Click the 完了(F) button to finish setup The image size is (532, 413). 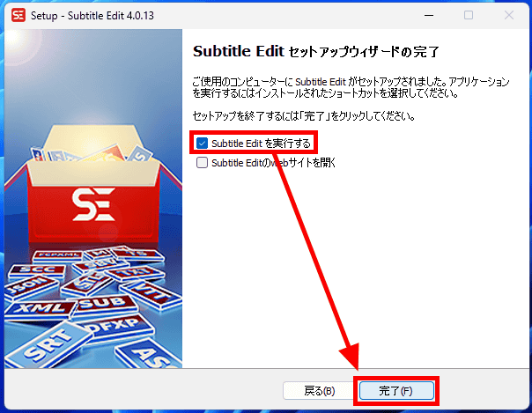(396, 391)
